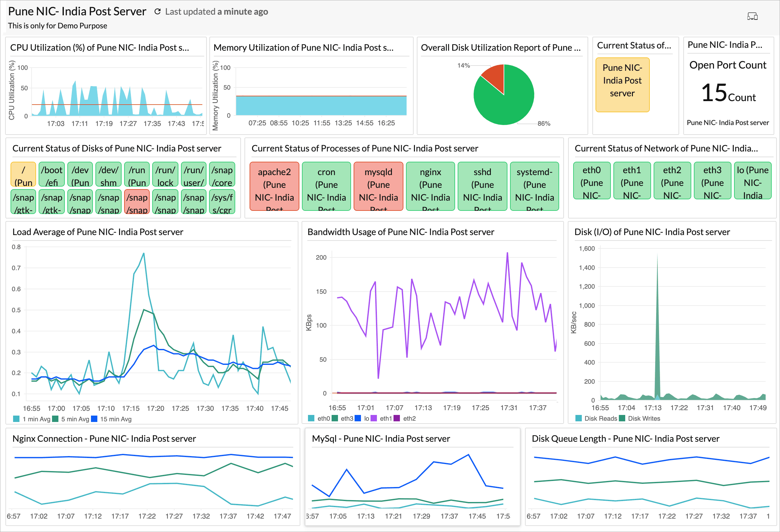Click the Last updated a minute ago text
780x532 pixels.
coord(216,11)
